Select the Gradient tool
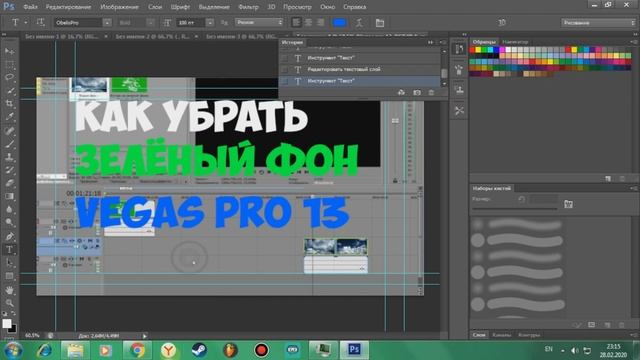This screenshot has height=360, width=640. pos(9,196)
